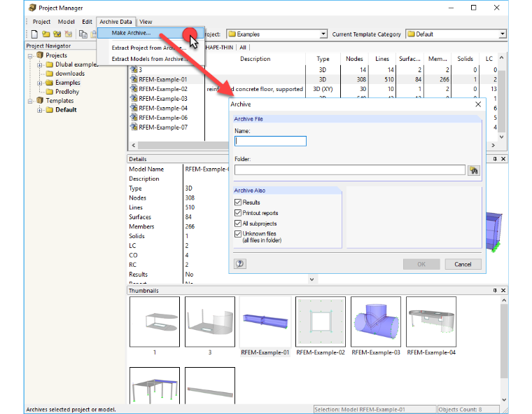
Task: Click the Details panel down chevron
Action: tap(311, 280)
